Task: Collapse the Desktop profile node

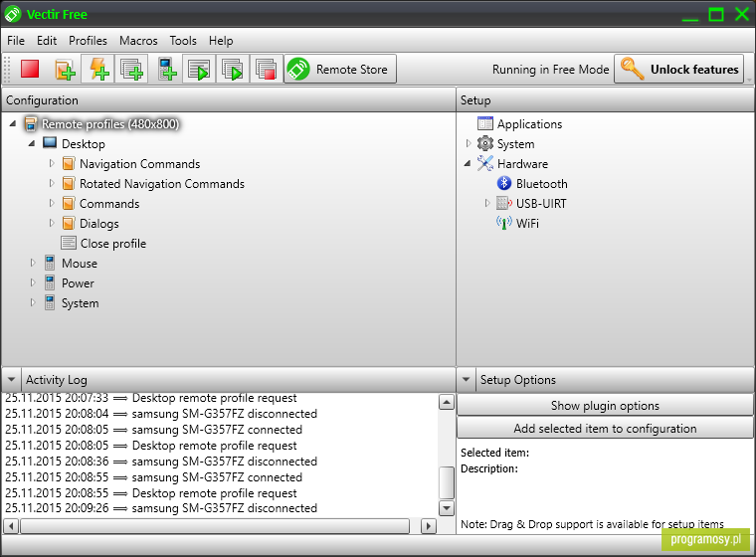Action: [x=32, y=143]
